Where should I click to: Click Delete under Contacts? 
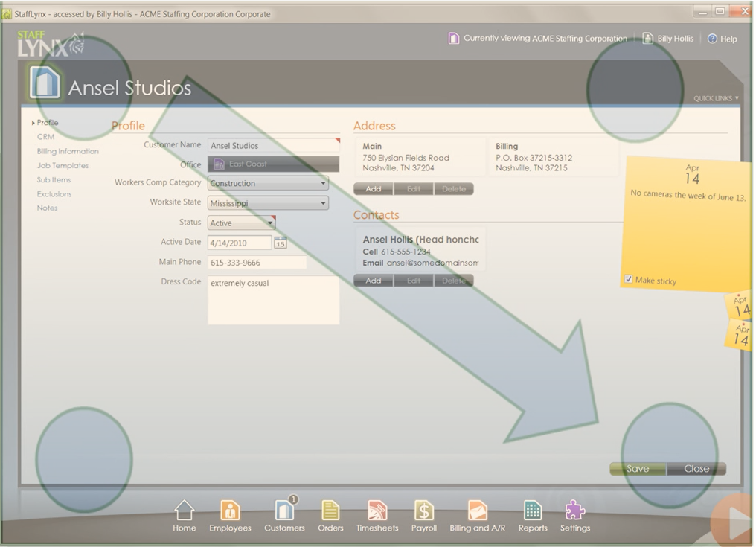click(454, 281)
